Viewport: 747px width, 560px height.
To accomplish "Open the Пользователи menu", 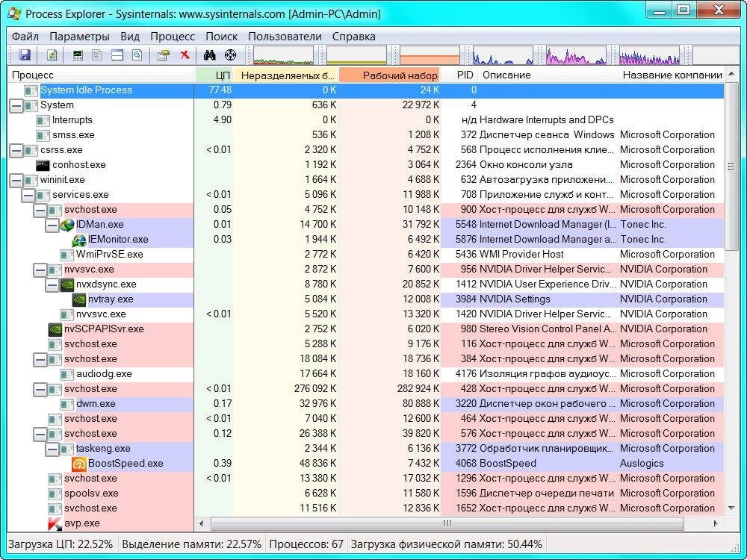I will [285, 37].
